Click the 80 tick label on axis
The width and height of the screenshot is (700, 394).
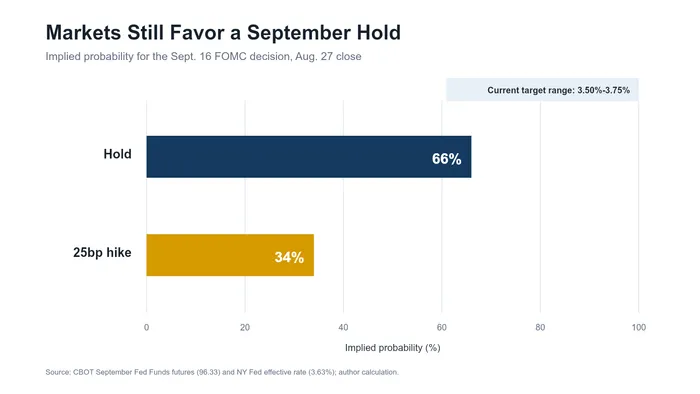click(540, 328)
